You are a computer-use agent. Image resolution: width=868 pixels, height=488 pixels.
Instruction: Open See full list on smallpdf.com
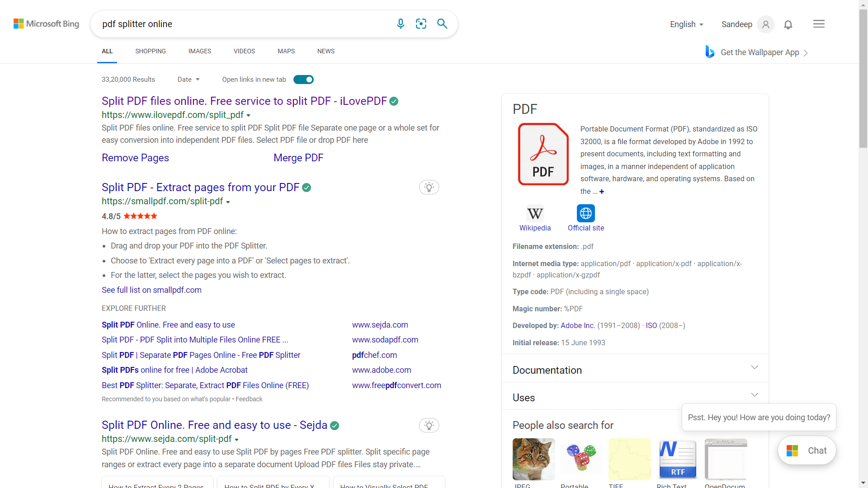(151, 290)
